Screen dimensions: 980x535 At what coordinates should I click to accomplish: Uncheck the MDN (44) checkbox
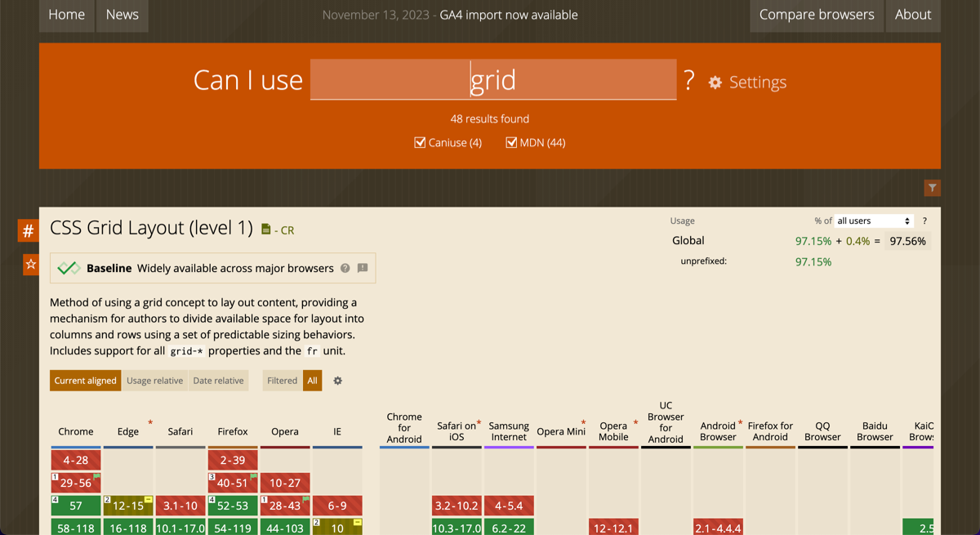pos(511,142)
